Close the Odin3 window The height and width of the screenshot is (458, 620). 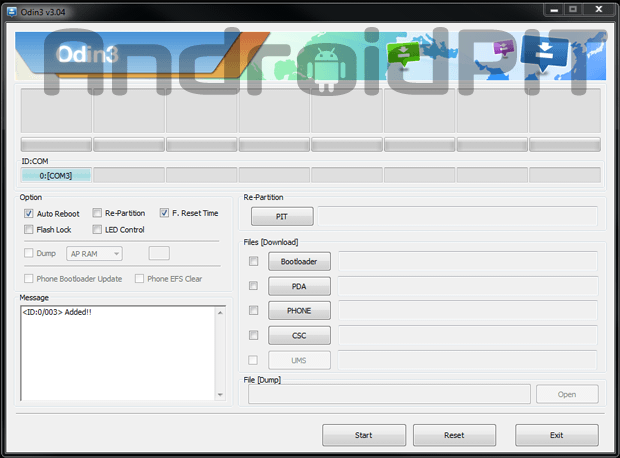coord(599,9)
